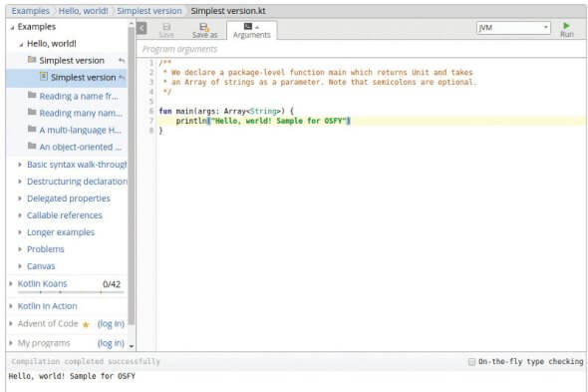Open the JVM target dropdown

(x=513, y=27)
